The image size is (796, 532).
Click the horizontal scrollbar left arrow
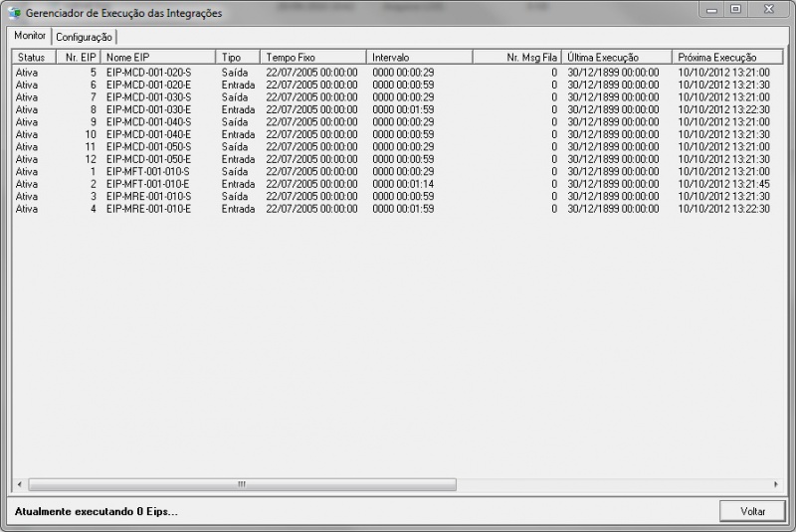click(21, 485)
